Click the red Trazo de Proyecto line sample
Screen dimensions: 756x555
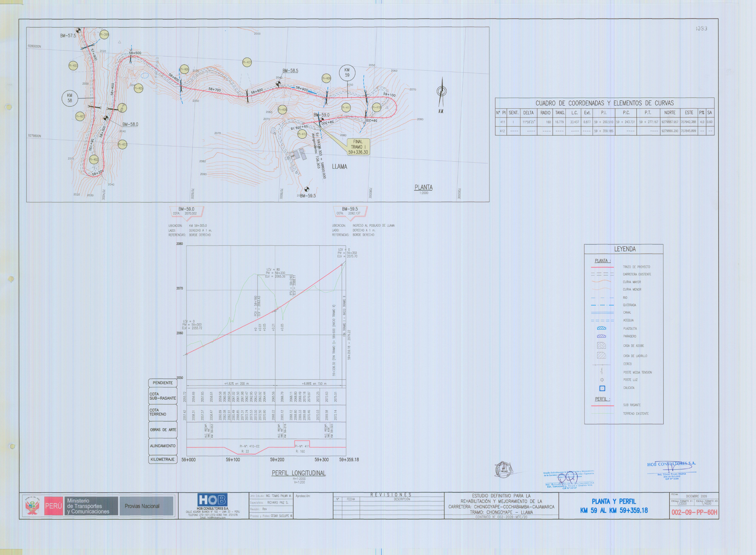[x=602, y=267]
